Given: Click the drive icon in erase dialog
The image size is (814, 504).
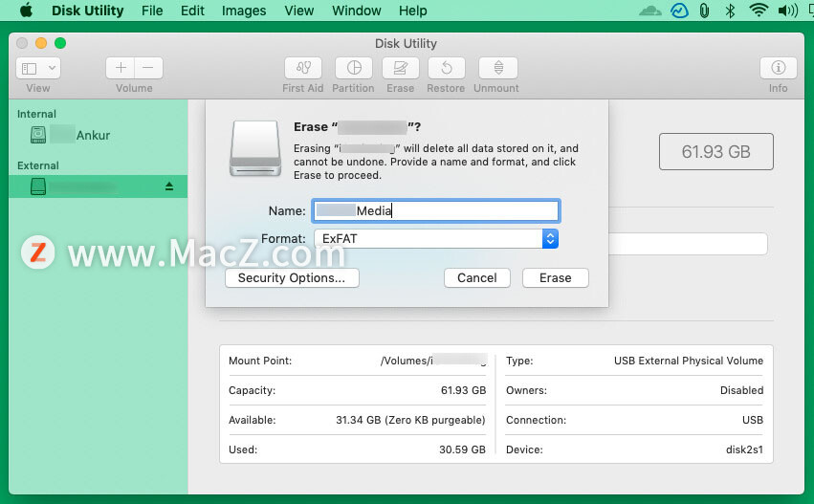Looking at the screenshot, I should tap(255, 148).
